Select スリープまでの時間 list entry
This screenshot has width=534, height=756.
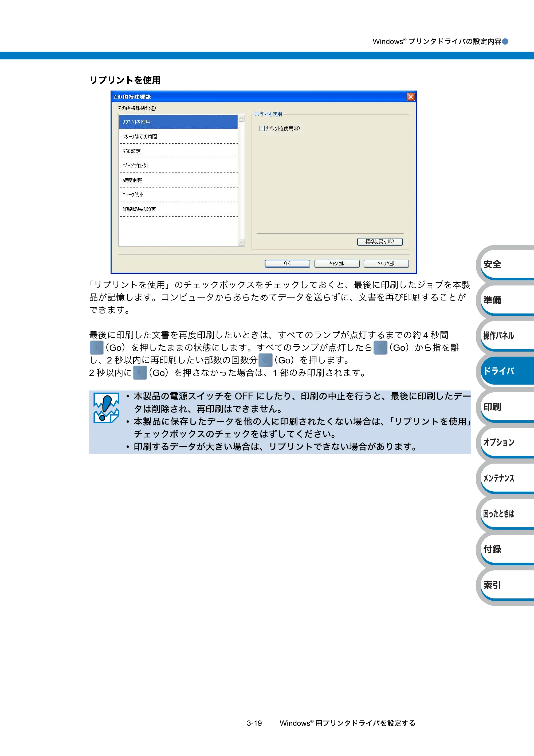(178, 136)
